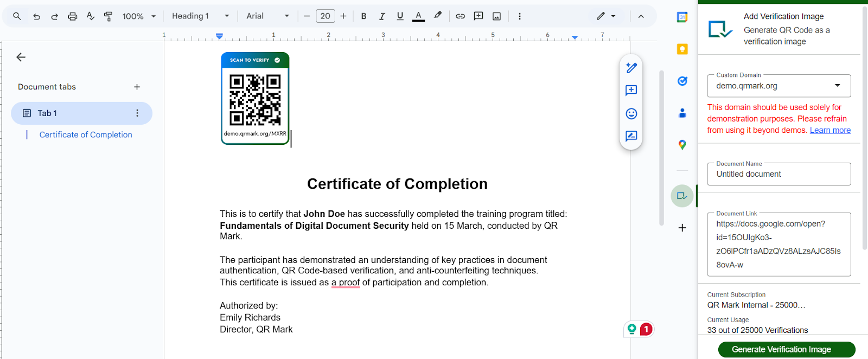The image size is (868, 359).
Task: Follow the Learn more link
Action: 830,130
